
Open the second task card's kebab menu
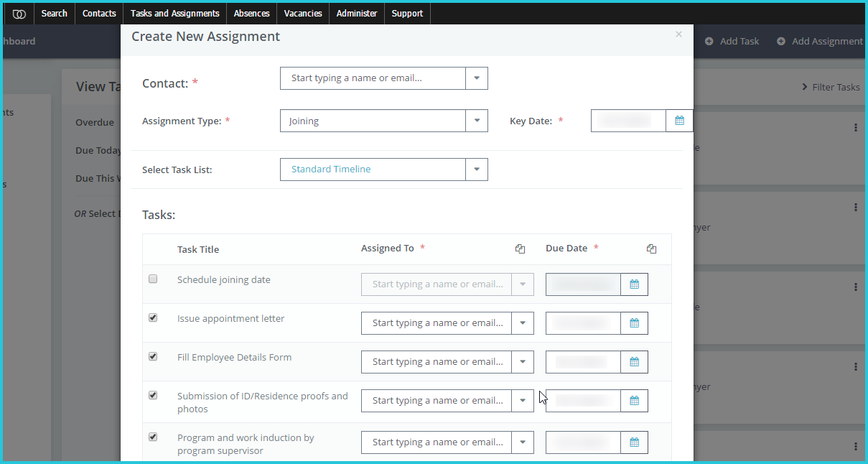(x=855, y=207)
